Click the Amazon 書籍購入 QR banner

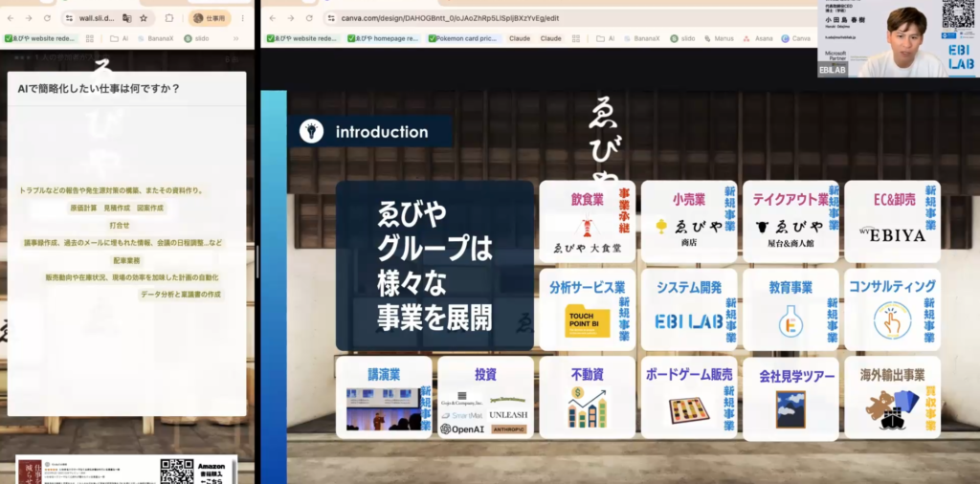pyautogui.click(x=126, y=470)
